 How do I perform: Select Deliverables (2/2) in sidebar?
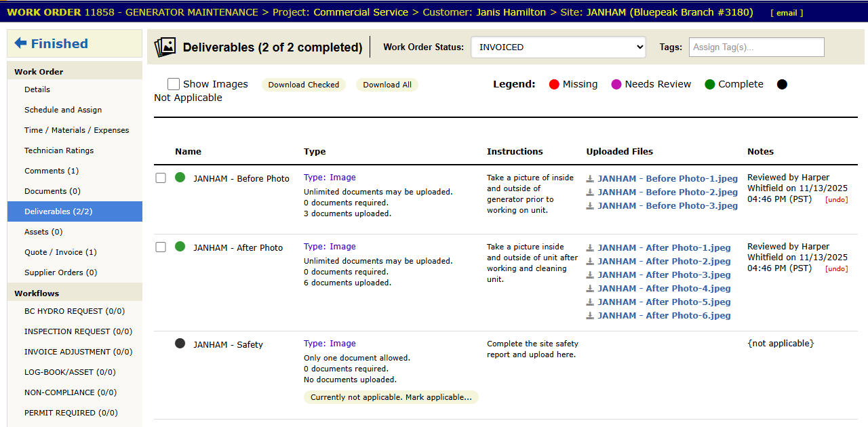pyautogui.click(x=75, y=211)
